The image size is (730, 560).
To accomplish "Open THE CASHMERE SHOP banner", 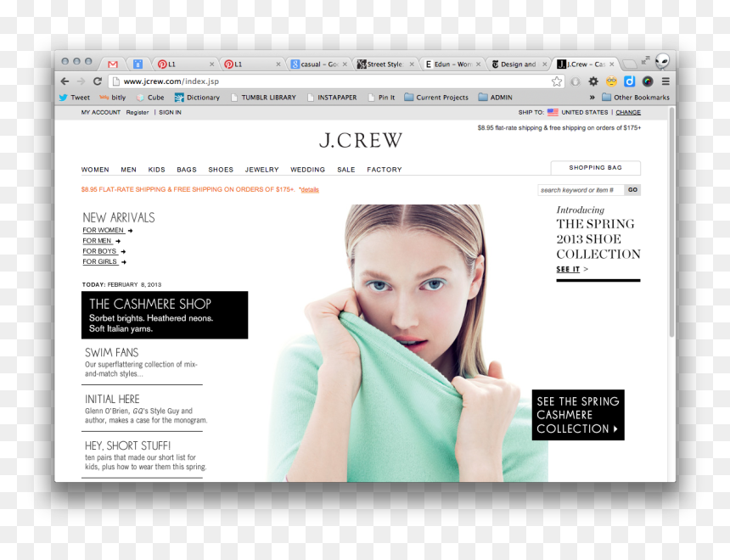I will 165,315.
